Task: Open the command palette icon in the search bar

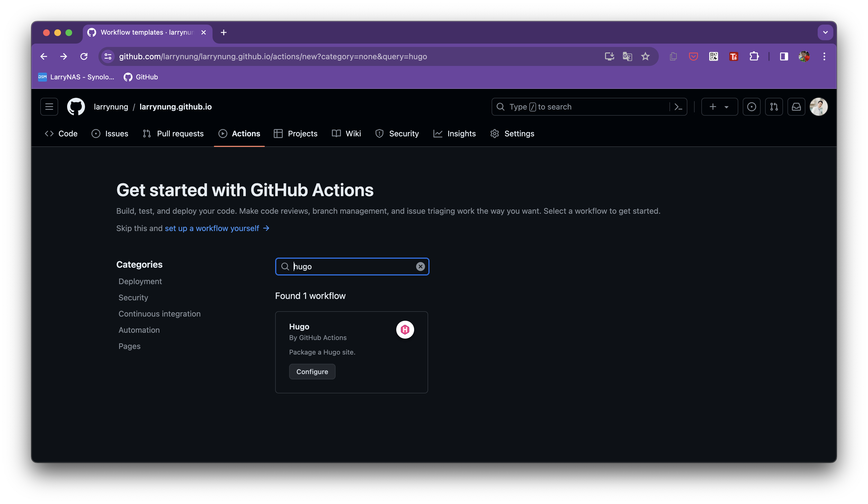Action: [x=678, y=107]
